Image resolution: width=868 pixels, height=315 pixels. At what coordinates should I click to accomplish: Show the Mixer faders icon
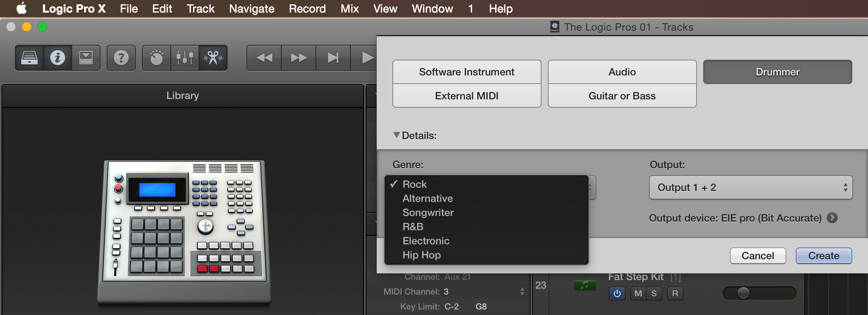(x=185, y=58)
